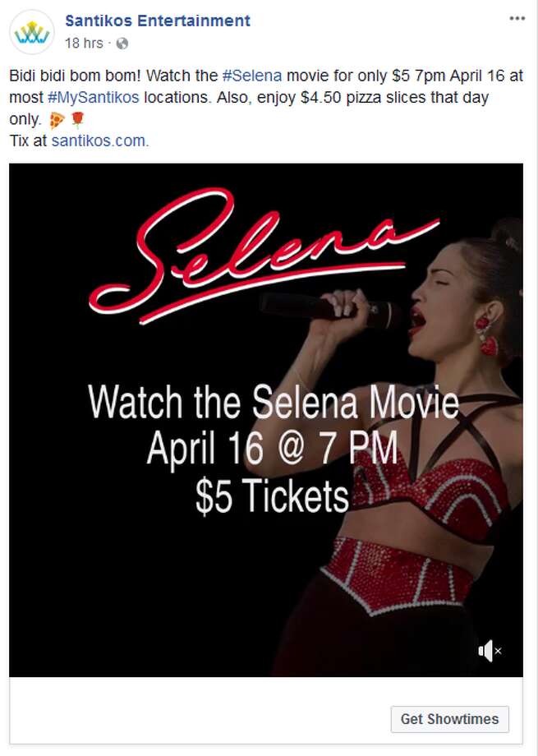This screenshot has width=538, height=756.
Task: Click the Watch the Selena Movie caption
Action: 274,403
